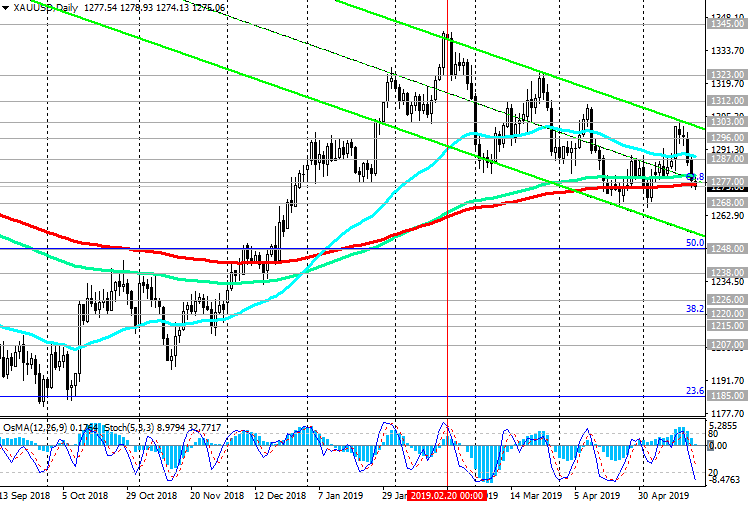Click the 1277.00 price level label
This screenshot has width=749, height=506.
pyautogui.click(x=727, y=182)
